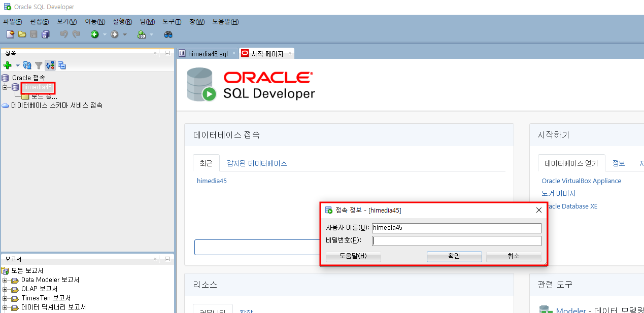Click the collapse-all icon in 접속 panel

62,65
